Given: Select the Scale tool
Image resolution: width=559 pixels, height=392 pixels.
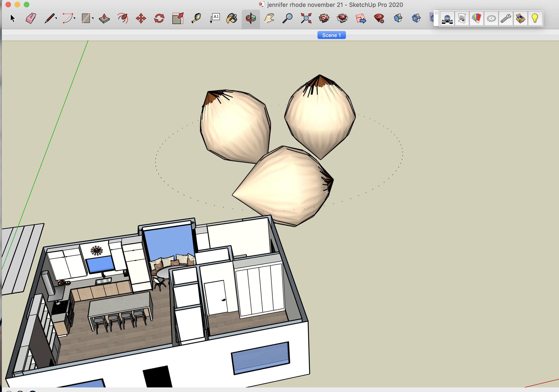Looking at the screenshot, I should (x=178, y=18).
